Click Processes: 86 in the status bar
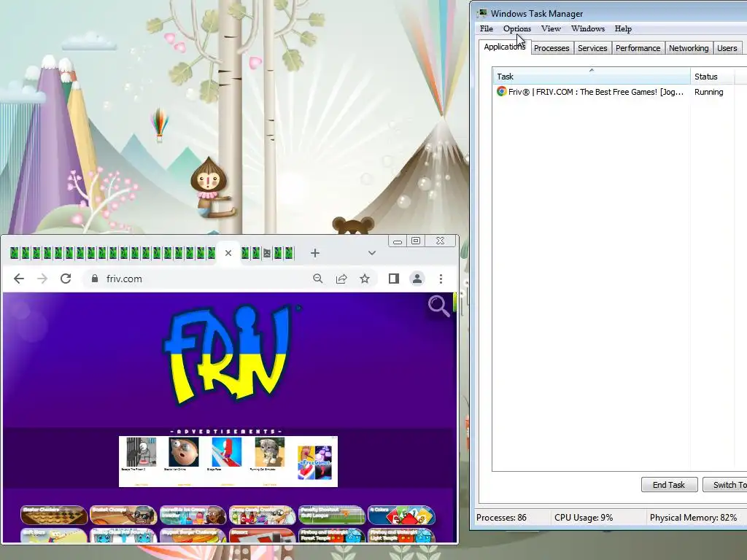This screenshot has height=560, width=747. 501,518
